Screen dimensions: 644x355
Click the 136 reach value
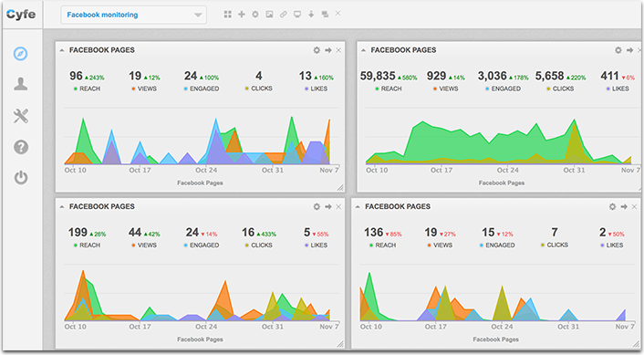pyautogui.click(x=373, y=233)
